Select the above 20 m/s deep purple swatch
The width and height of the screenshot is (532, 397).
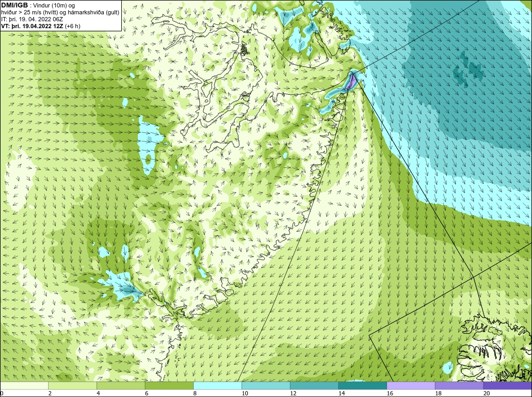tap(508, 385)
